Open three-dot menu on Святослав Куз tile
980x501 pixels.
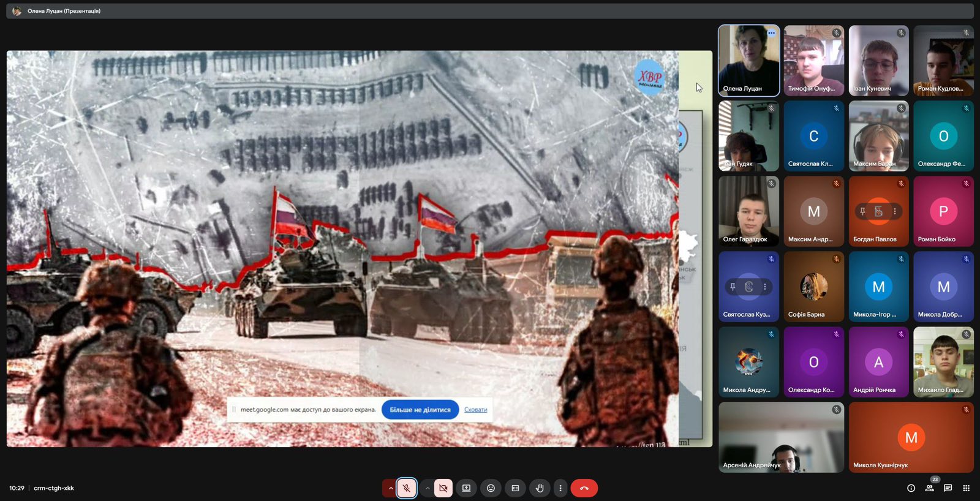(x=764, y=287)
